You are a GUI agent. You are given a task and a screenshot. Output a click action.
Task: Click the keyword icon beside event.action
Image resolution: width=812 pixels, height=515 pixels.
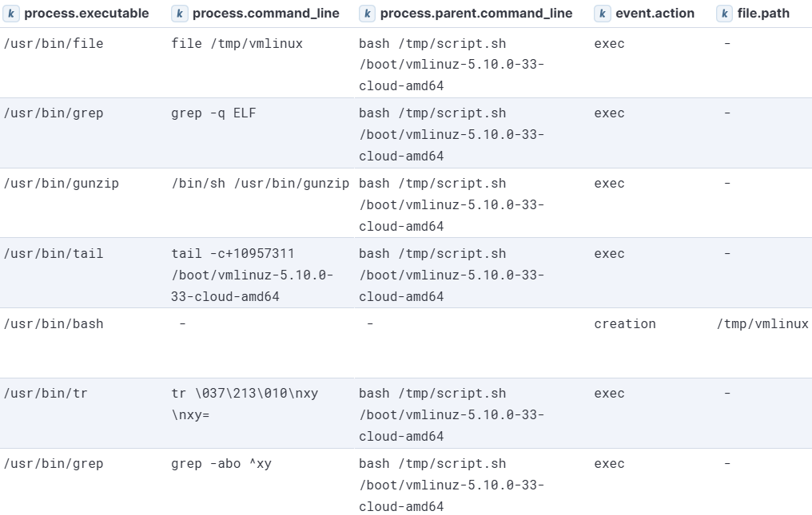pos(603,14)
